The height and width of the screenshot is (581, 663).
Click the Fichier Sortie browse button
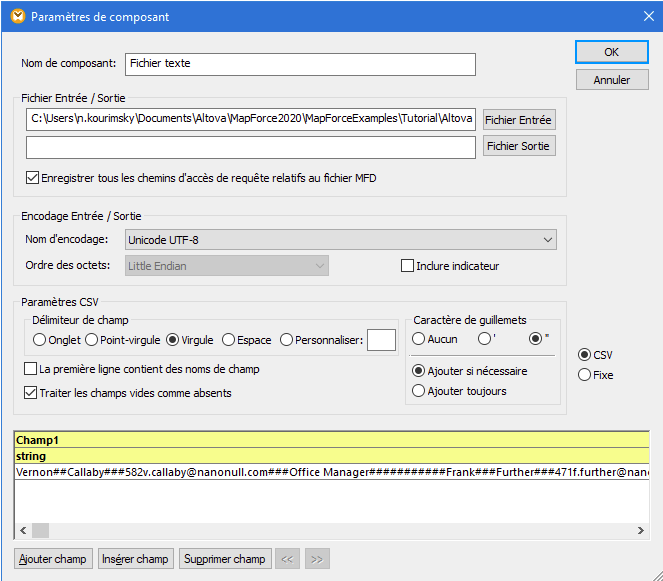pyautogui.click(x=518, y=146)
